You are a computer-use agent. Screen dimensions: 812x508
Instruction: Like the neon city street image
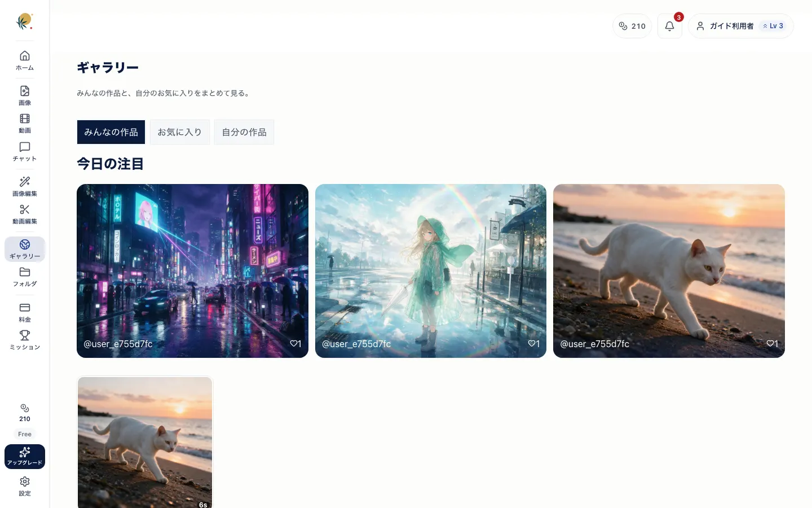pyautogui.click(x=296, y=344)
